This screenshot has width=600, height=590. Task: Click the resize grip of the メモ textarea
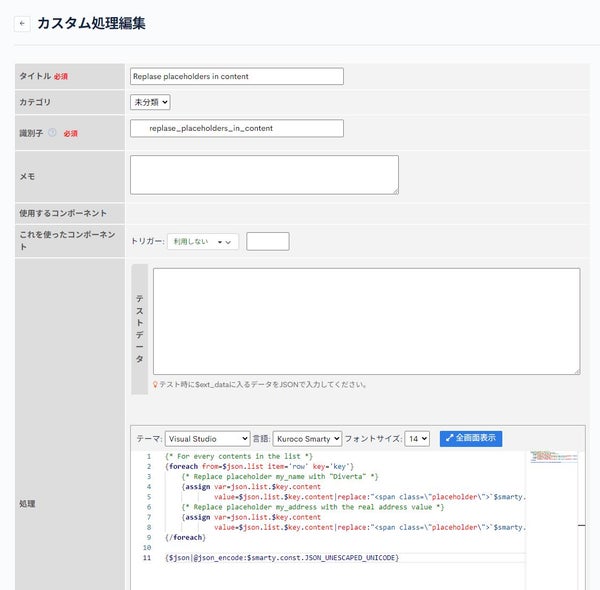(395, 191)
